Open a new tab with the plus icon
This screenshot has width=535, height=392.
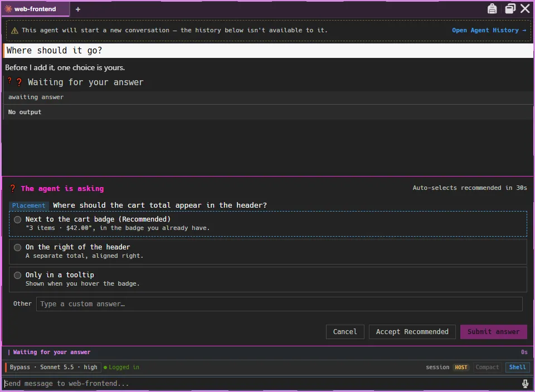78,9
